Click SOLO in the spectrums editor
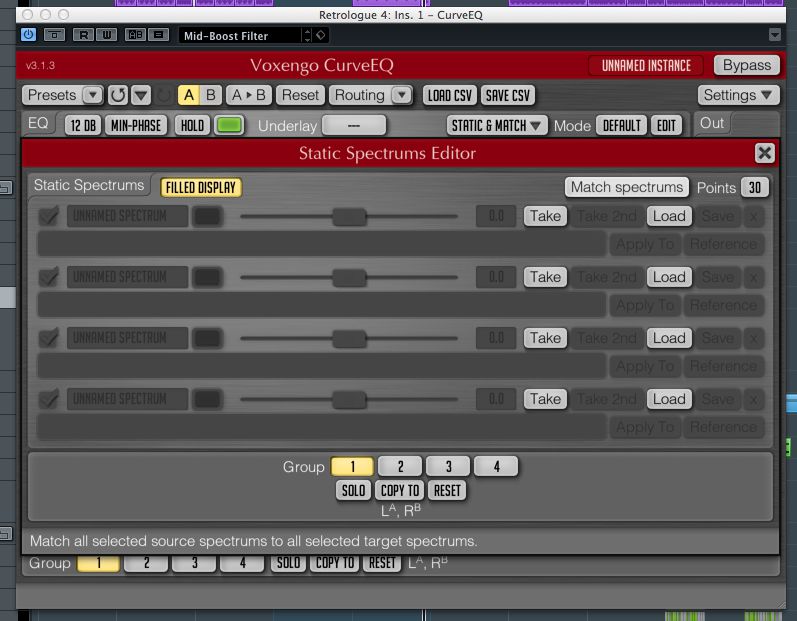797x621 pixels. click(353, 490)
